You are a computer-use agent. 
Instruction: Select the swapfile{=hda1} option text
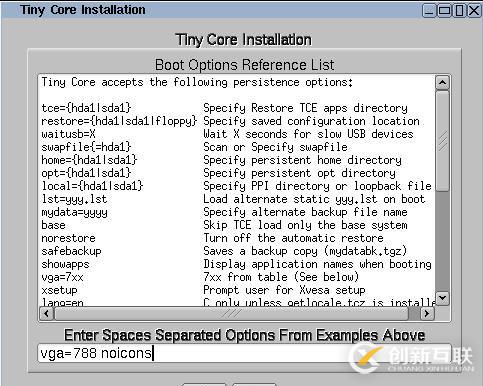coord(86,147)
